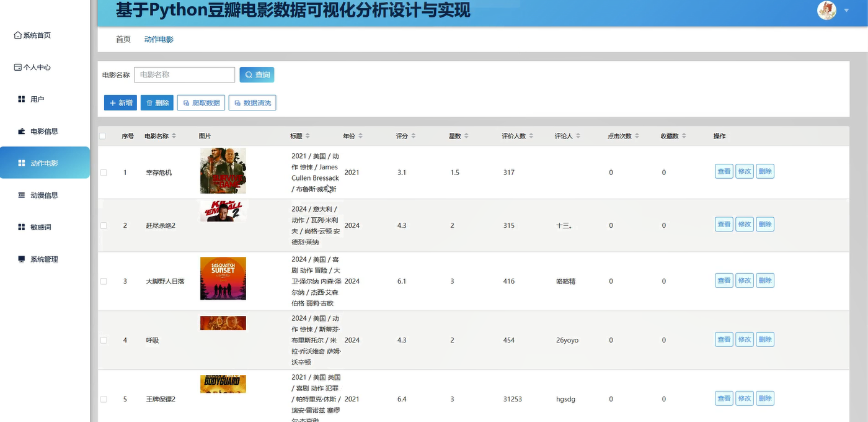Sort by 评价人数 column arrows

(x=531, y=136)
